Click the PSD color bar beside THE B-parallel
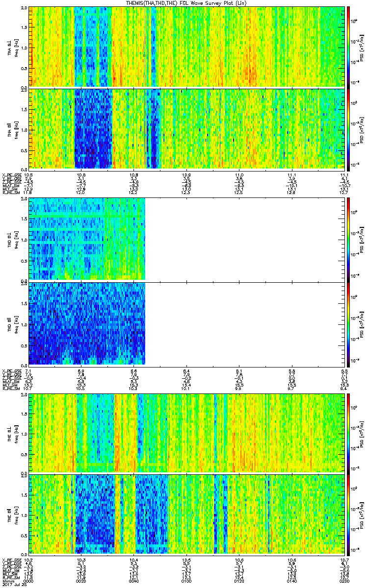This screenshot has width=368, height=588. pyautogui.click(x=349, y=515)
